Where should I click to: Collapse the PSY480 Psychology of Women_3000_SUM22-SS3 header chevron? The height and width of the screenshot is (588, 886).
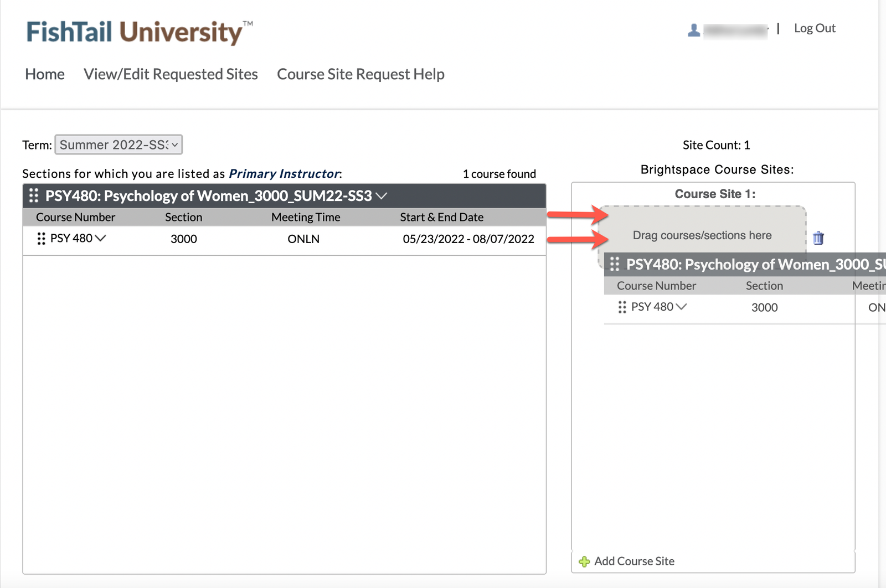coord(382,196)
